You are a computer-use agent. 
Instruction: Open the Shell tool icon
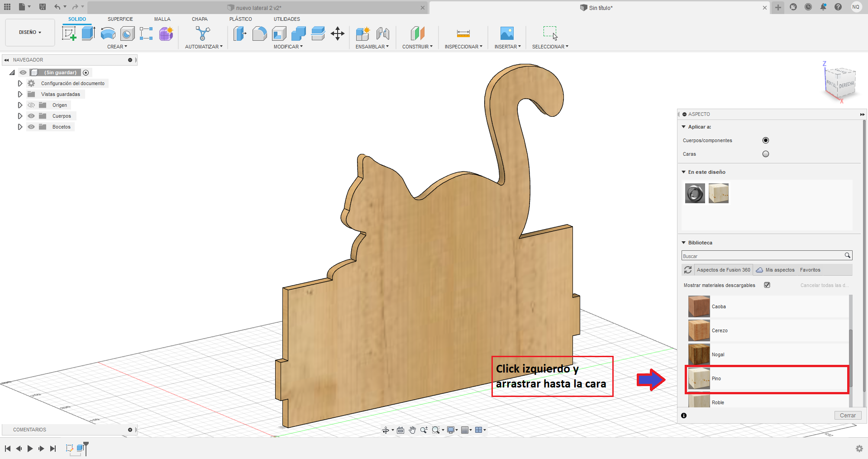279,33
